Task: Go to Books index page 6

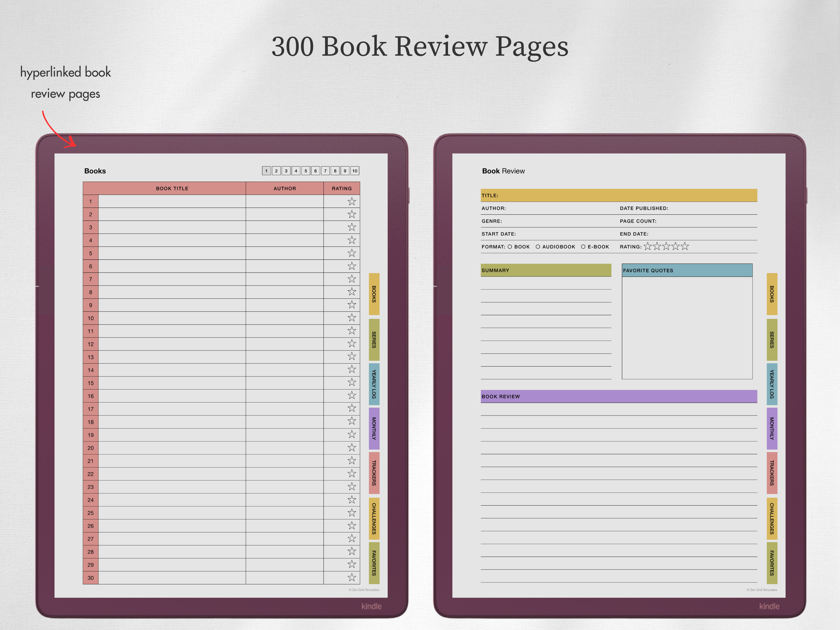Action: point(316,171)
